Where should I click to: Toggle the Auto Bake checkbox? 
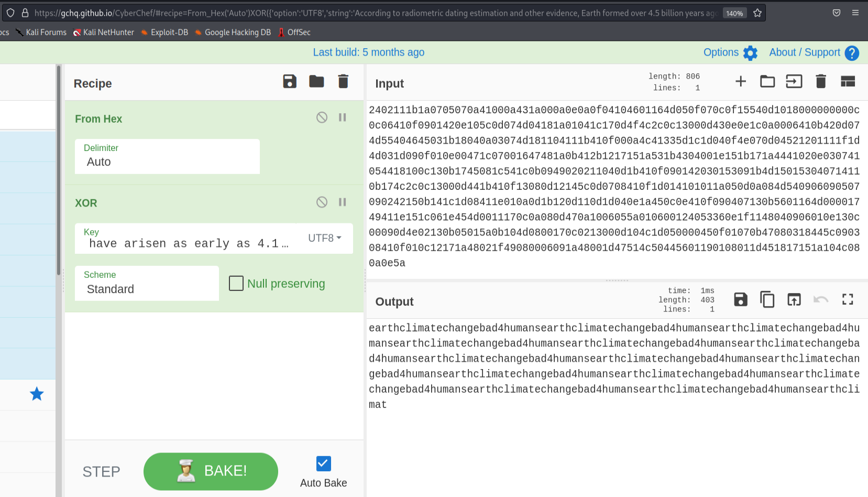point(323,463)
